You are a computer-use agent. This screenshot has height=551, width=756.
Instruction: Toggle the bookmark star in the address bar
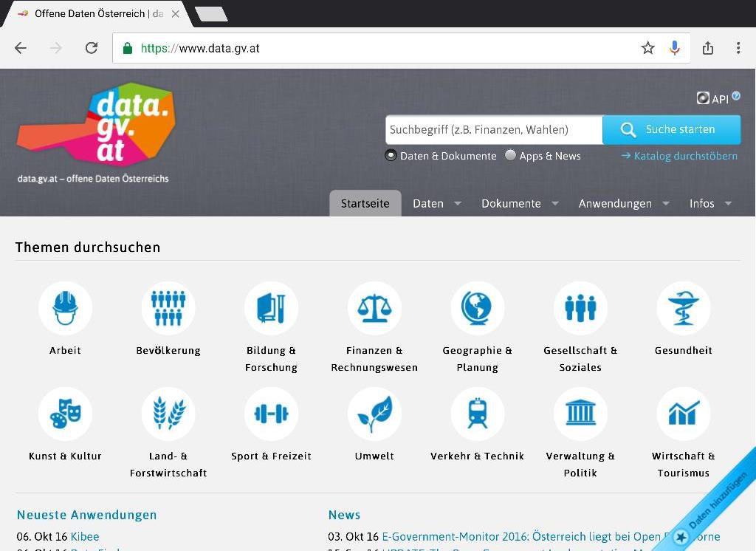tap(647, 47)
